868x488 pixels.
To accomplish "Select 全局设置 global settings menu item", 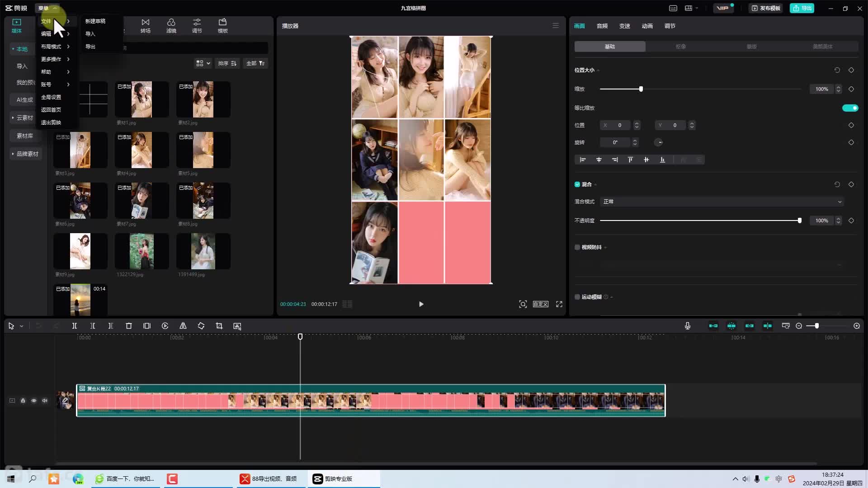I will tap(51, 97).
